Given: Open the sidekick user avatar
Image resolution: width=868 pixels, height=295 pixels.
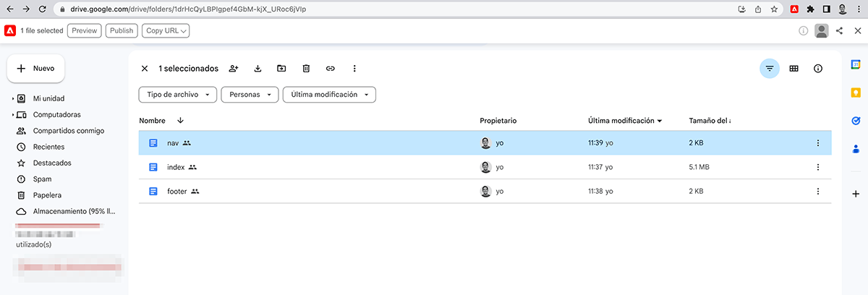Looking at the screenshot, I should pos(822,30).
